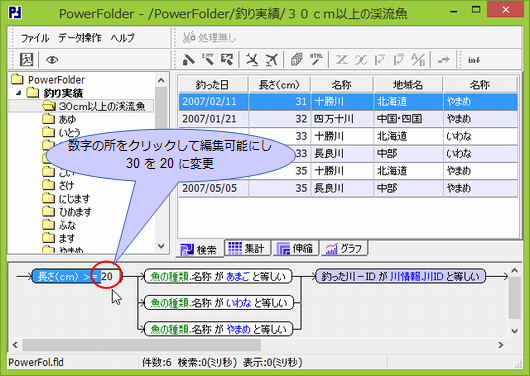This screenshot has width=530, height=376.
Task: Click the first airplane icon
Action: (x=252, y=60)
